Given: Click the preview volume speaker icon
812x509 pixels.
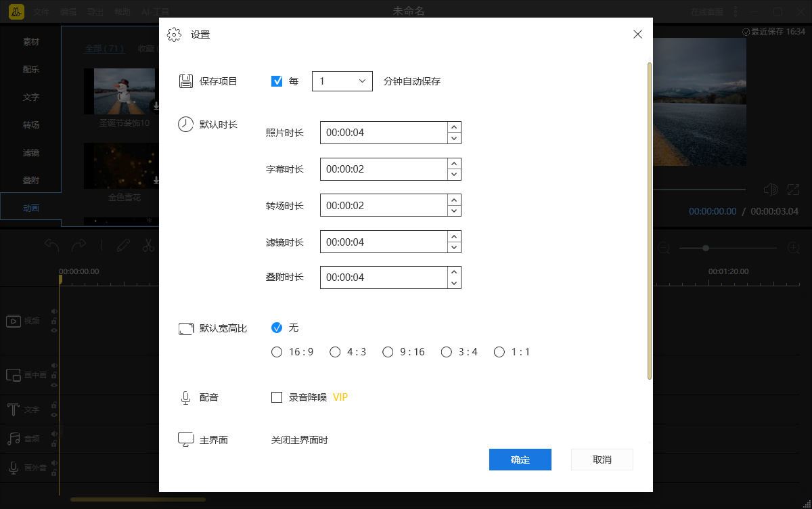Looking at the screenshot, I should [x=771, y=190].
